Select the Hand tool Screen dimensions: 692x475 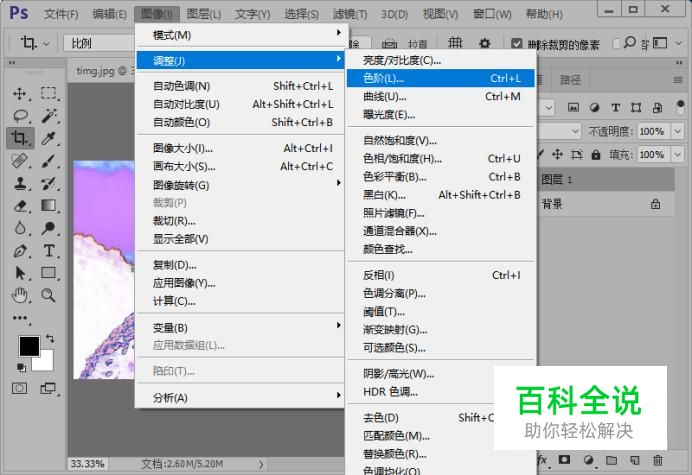20,295
